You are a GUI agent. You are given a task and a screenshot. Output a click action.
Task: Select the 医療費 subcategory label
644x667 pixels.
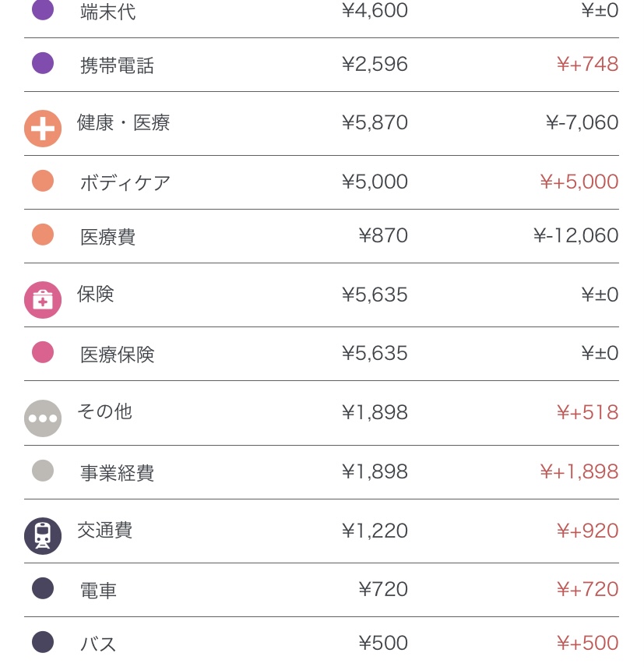pyautogui.click(x=107, y=237)
